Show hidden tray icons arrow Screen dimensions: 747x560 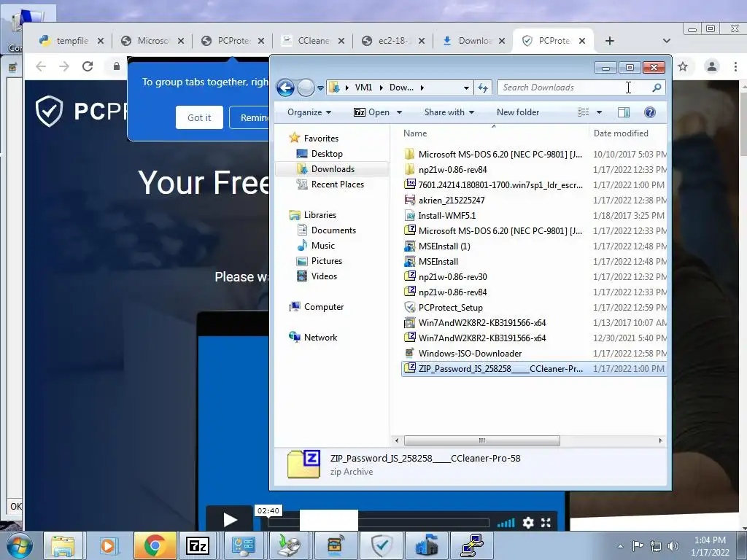620,545
